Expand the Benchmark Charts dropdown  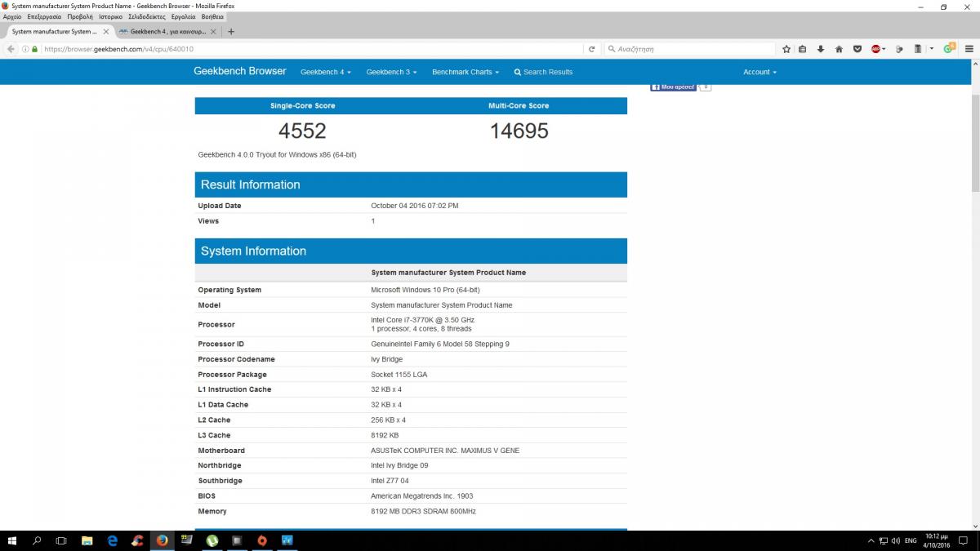pos(465,72)
